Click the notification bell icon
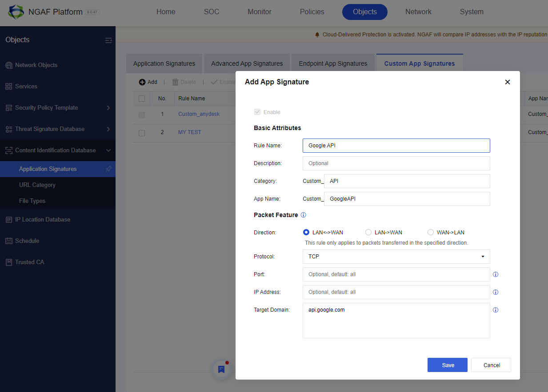 317,35
